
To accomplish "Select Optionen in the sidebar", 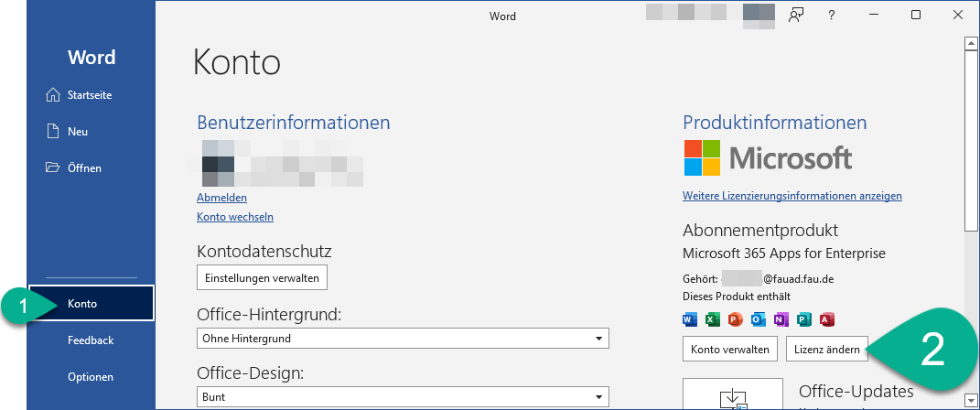I will click(x=90, y=377).
